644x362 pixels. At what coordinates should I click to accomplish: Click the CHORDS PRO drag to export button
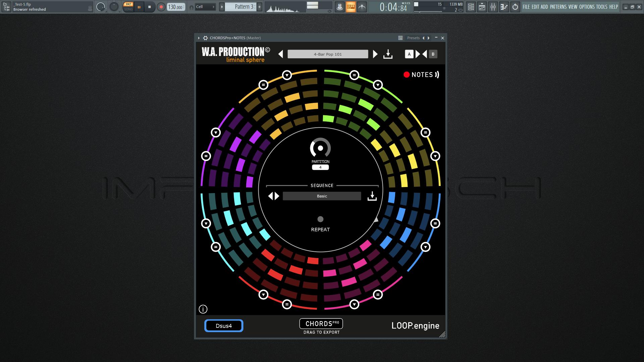click(x=321, y=324)
